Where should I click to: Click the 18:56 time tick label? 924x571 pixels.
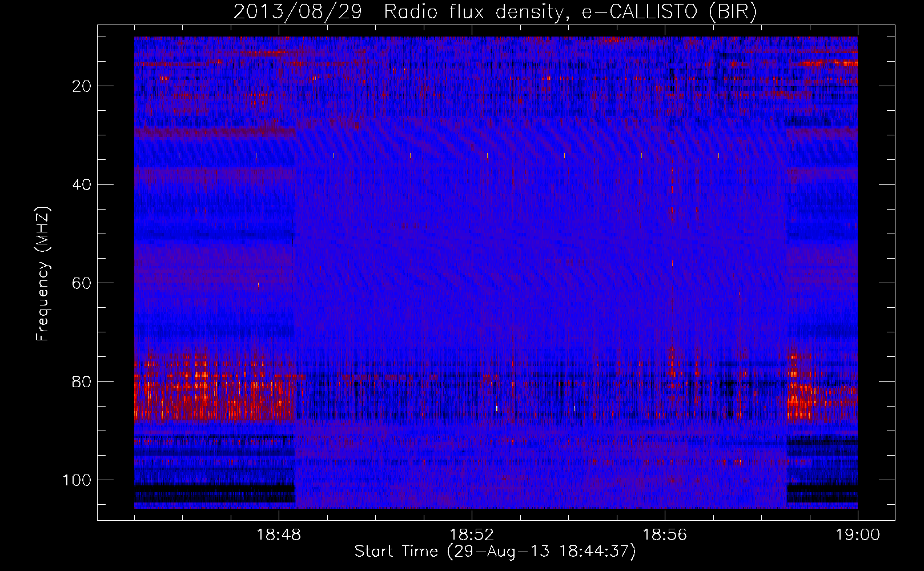665,535
